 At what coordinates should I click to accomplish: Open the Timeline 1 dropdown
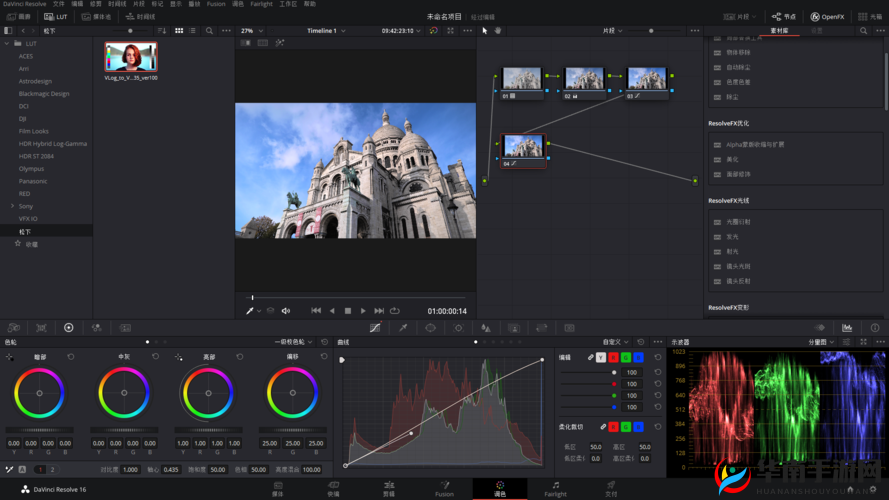(326, 31)
